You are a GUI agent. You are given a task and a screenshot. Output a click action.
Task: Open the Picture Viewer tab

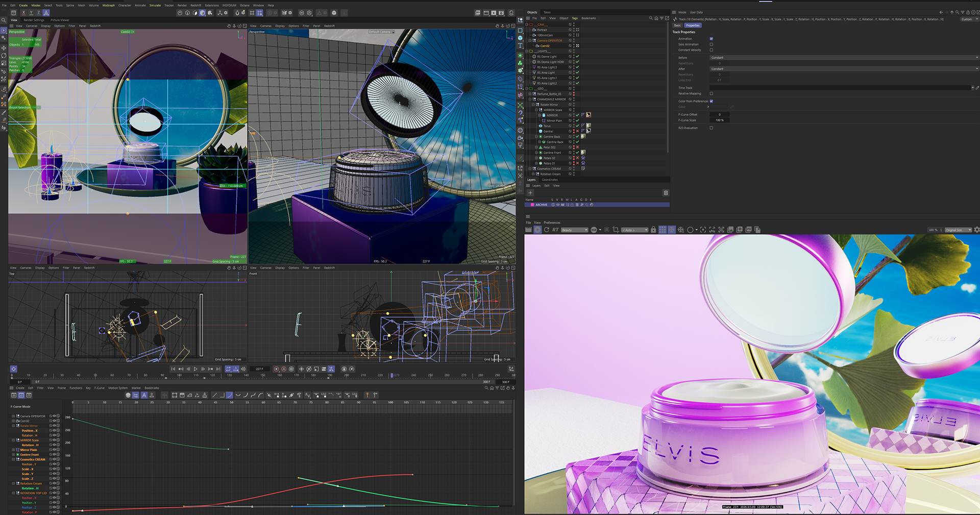(60, 20)
